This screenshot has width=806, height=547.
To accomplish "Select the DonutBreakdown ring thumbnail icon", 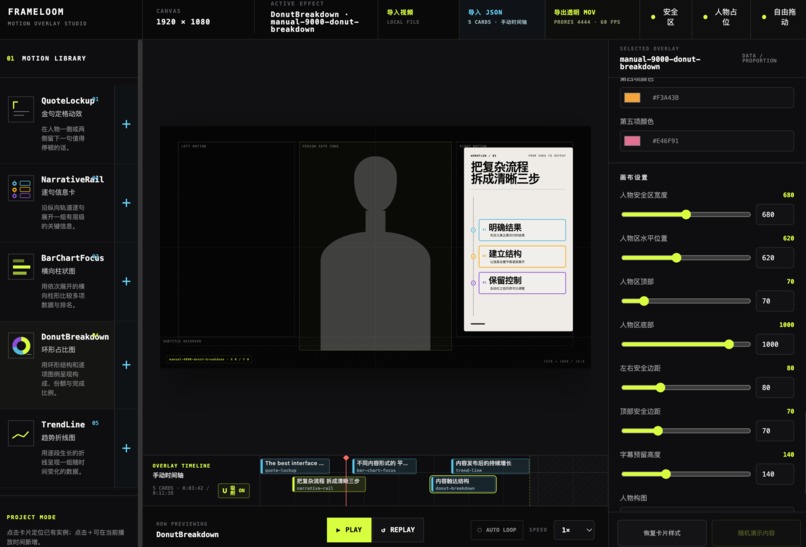I will pos(21,345).
